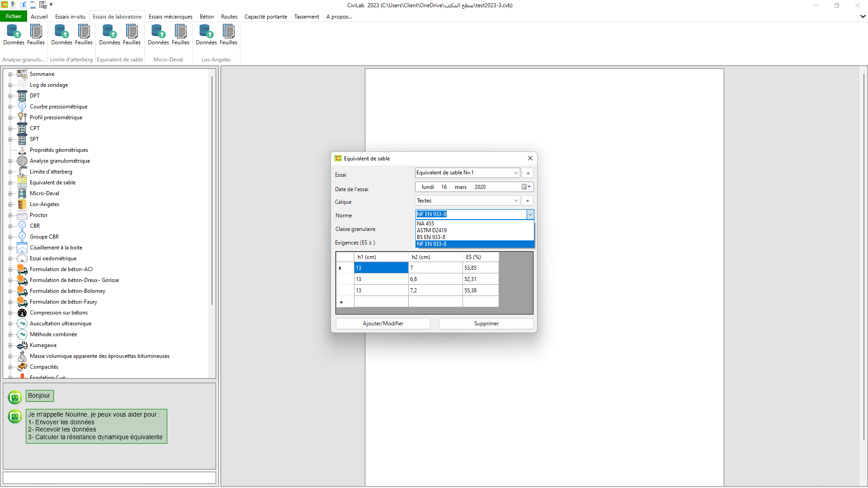Viewport: 868px width, 488px height.
Task: Click the Los-Angeles drum icon
Action: click(x=22, y=204)
